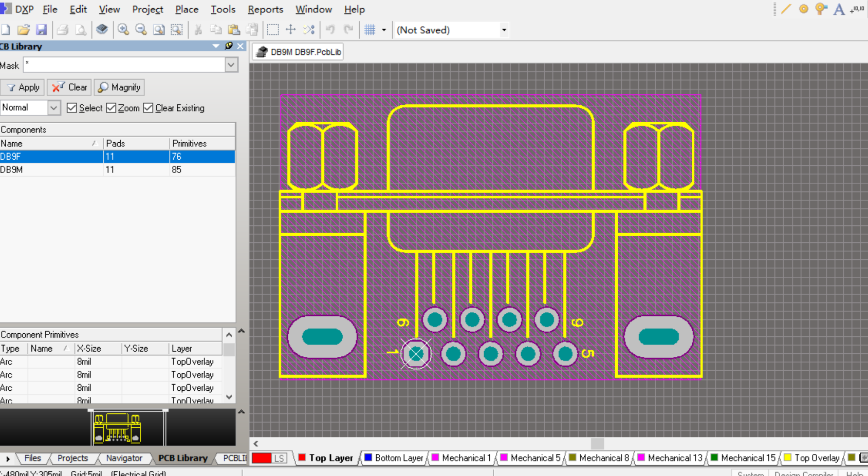Click the Name column sort arrow in Components
This screenshot has height=476, width=868.
pyautogui.click(x=95, y=143)
